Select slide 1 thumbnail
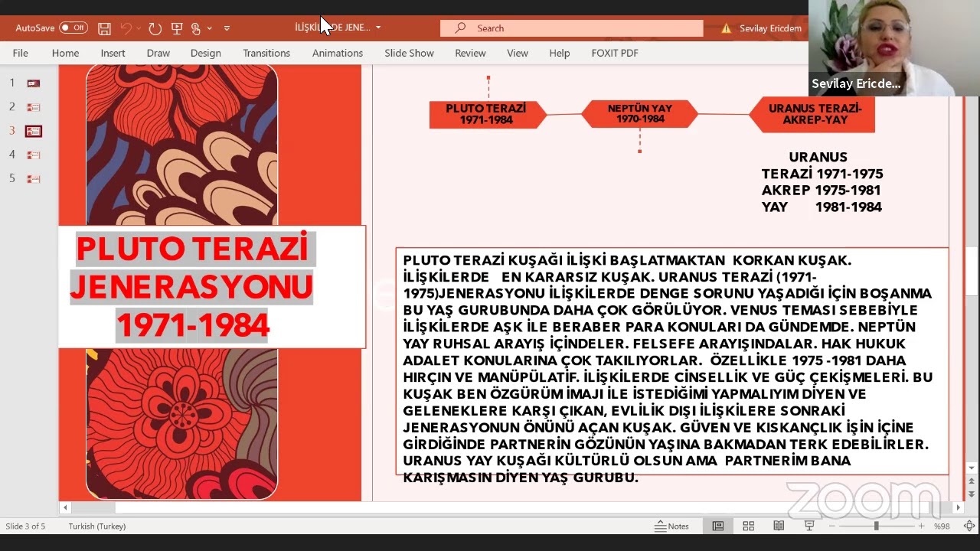980x551 pixels. click(x=33, y=83)
